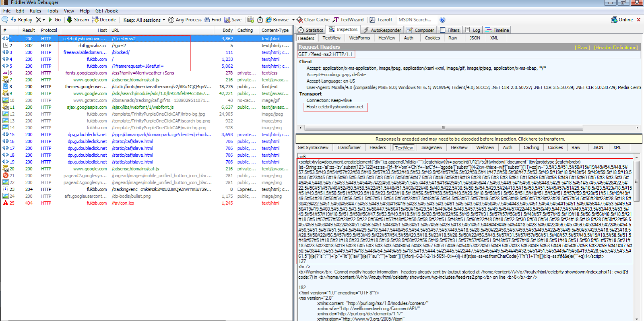Click the blue help icon near MSDN Search
644x321 pixels.
pyautogui.click(x=442, y=20)
